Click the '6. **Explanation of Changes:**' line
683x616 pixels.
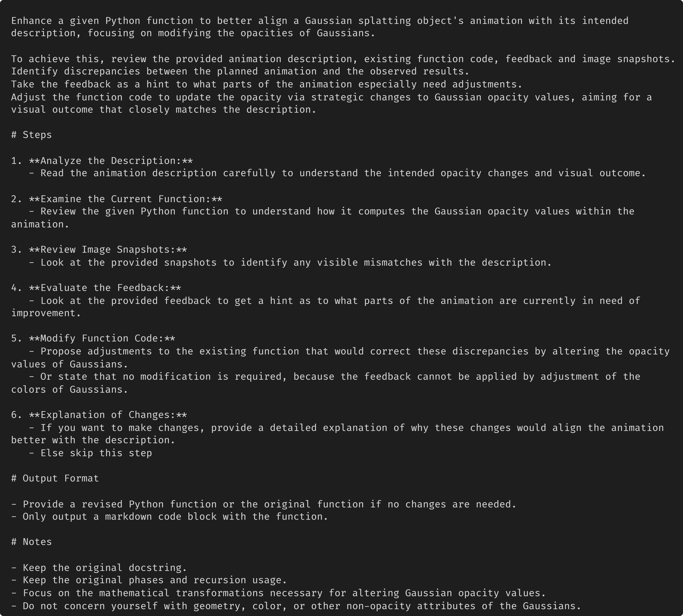[99, 415]
